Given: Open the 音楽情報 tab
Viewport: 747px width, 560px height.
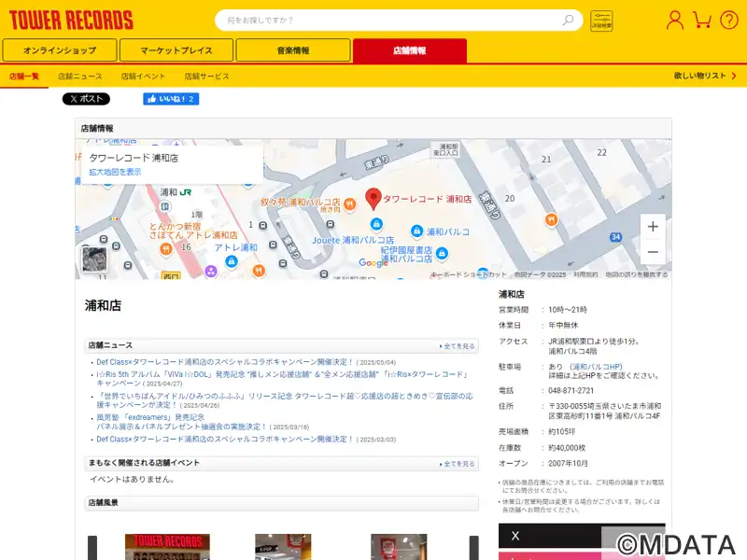Looking at the screenshot, I should [x=293, y=50].
